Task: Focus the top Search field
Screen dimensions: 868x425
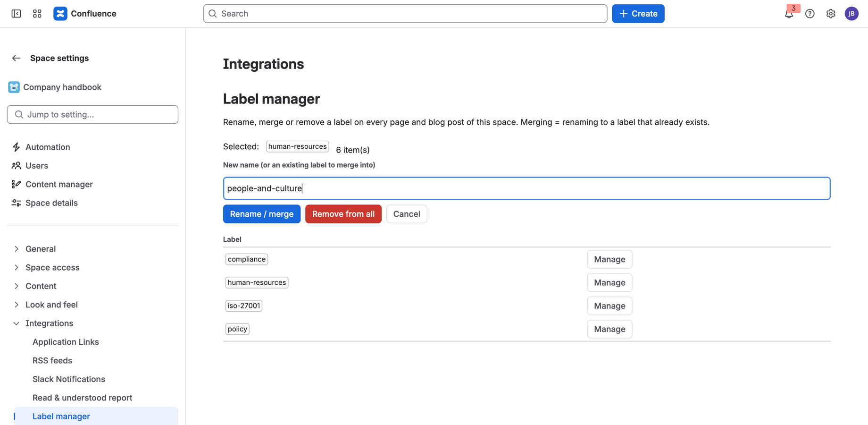Action: (405, 14)
